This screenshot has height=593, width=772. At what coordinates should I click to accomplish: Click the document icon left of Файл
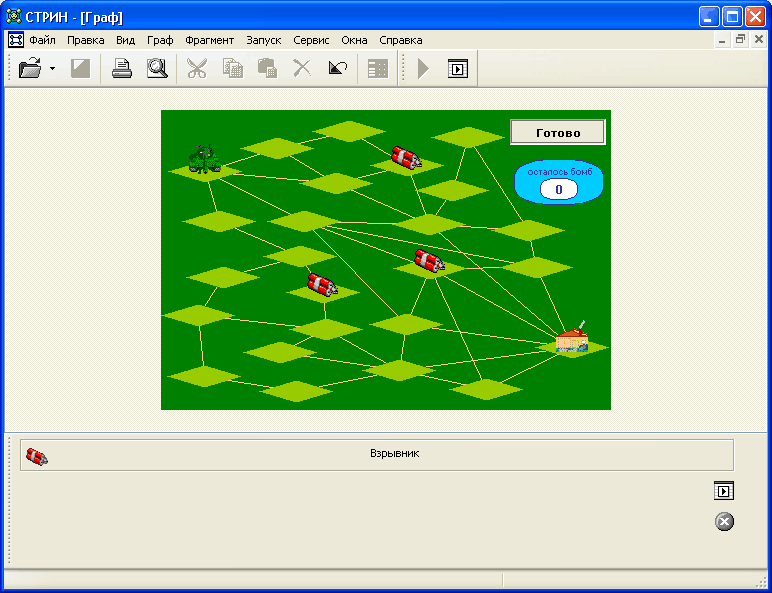tap(16, 40)
